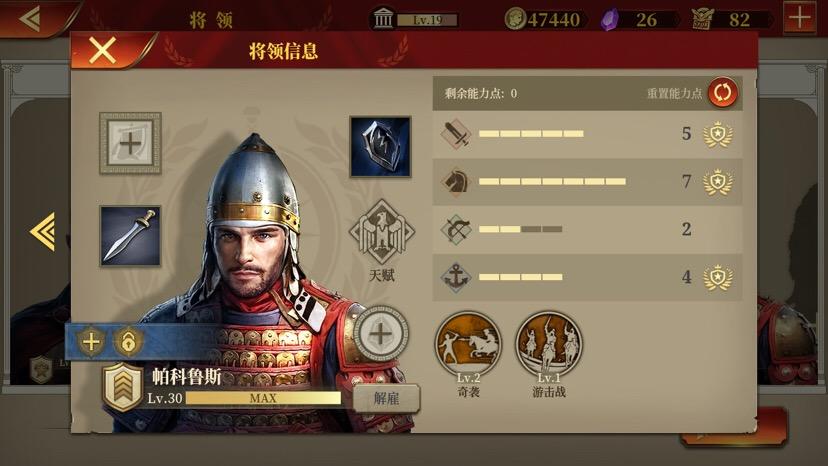Add item to empty equipment slot

tap(130, 143)
